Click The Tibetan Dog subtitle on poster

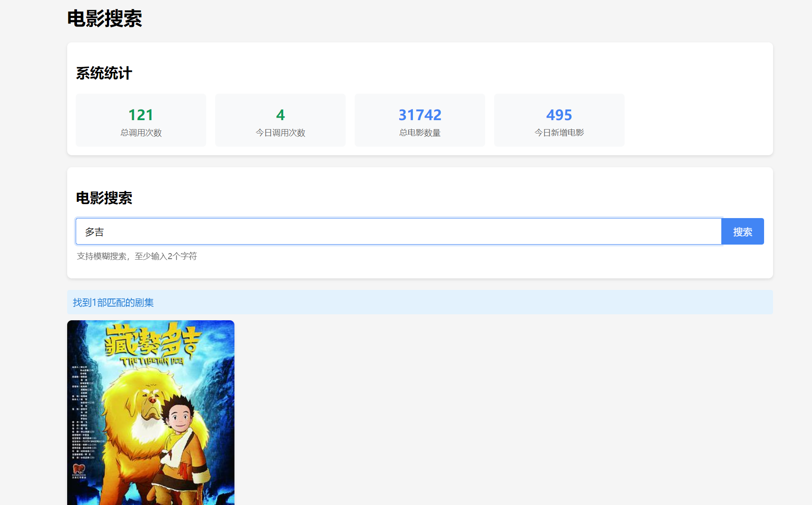(152, 362)
